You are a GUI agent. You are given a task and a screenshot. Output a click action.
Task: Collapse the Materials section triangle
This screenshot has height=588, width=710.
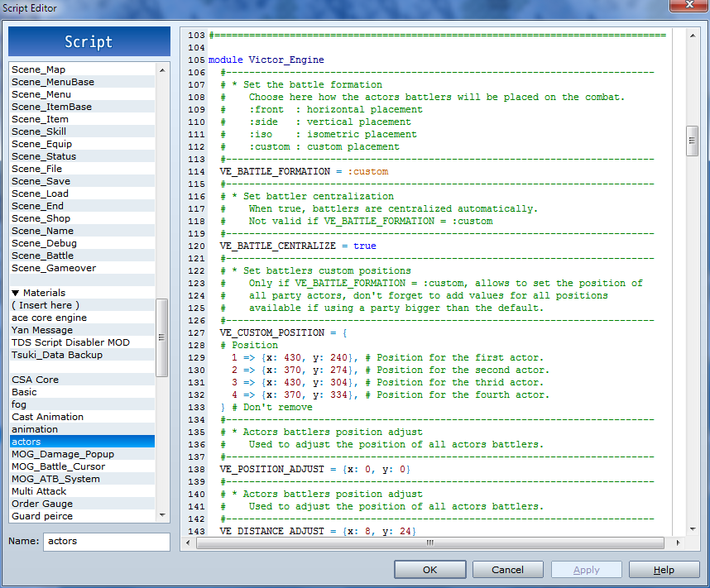[16, 293]
